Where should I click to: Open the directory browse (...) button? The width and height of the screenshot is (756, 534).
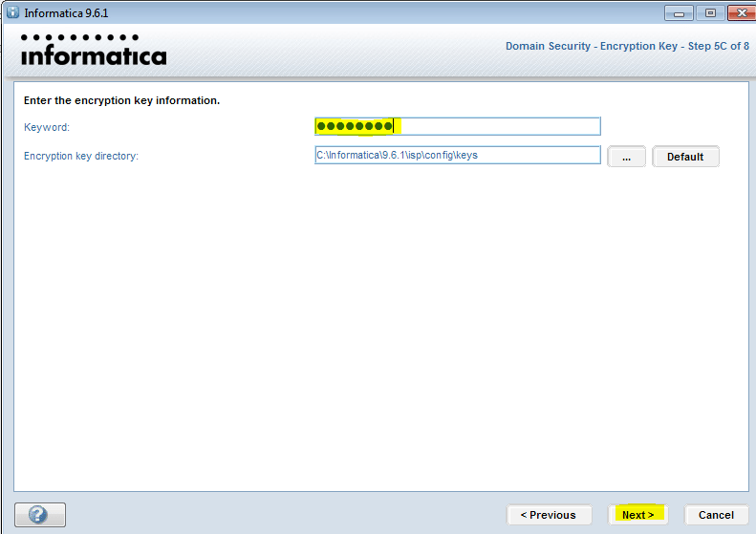(x=626, y=157)
